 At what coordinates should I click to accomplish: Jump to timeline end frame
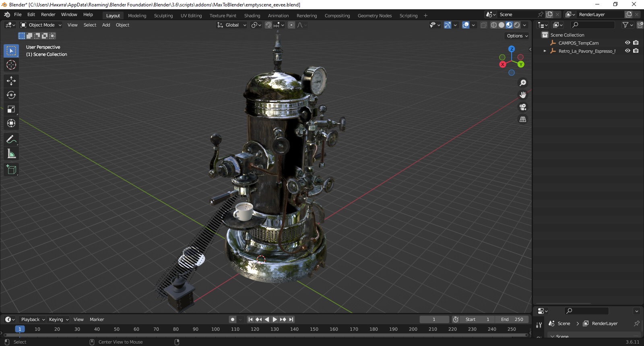tap(291, 319)
